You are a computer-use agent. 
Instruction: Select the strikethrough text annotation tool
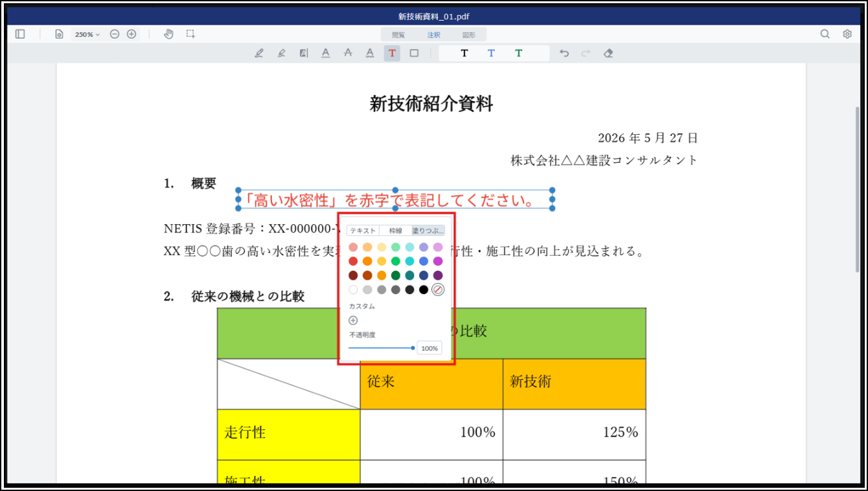coord(348,53)
